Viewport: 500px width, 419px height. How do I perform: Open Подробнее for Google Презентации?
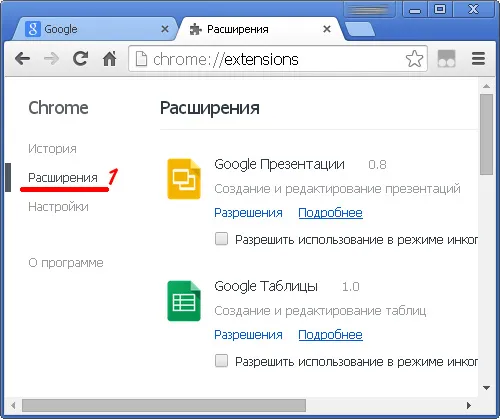click(330, 213)
